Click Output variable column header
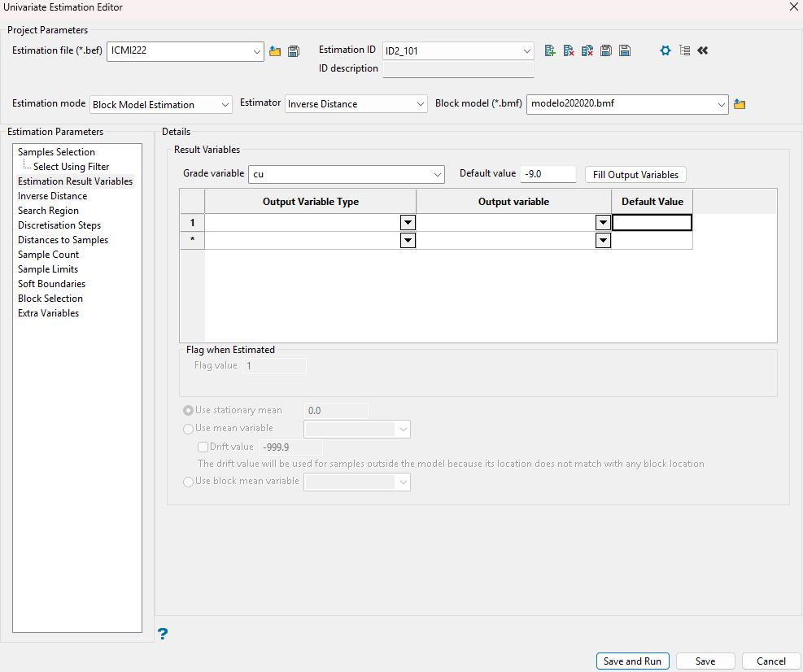Image resolution: width=803 pixels, height=672 pixels. [x=513, y=202]
